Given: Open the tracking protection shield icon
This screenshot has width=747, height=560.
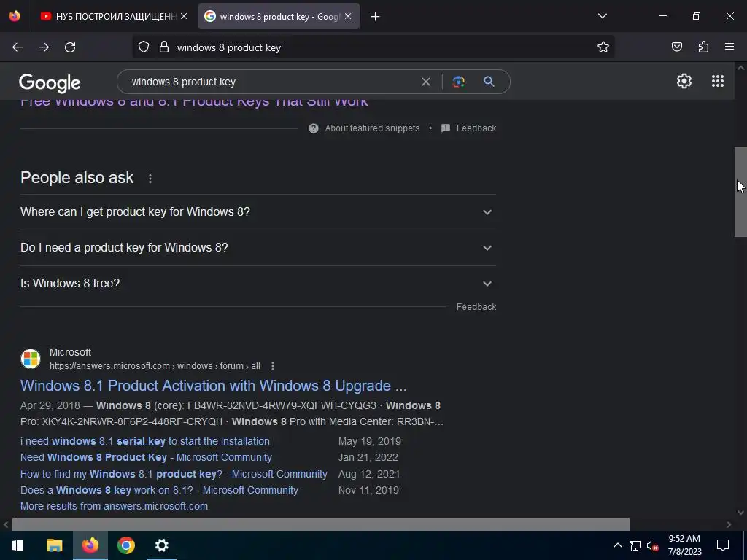Looking at the screenshot, I should coord(144,47).
